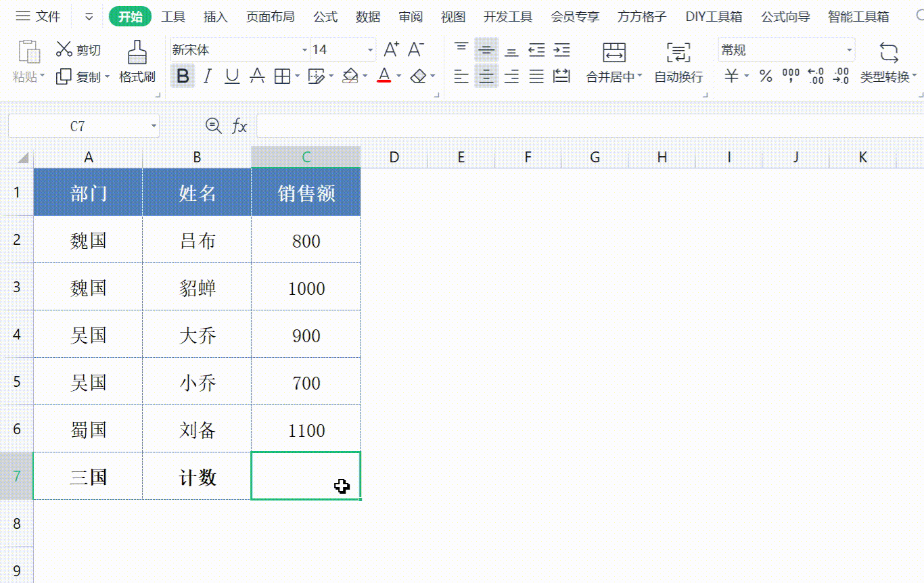
Task: Increase font size with A+ icon
Action: pyautogui.click(x=392, y=49)
